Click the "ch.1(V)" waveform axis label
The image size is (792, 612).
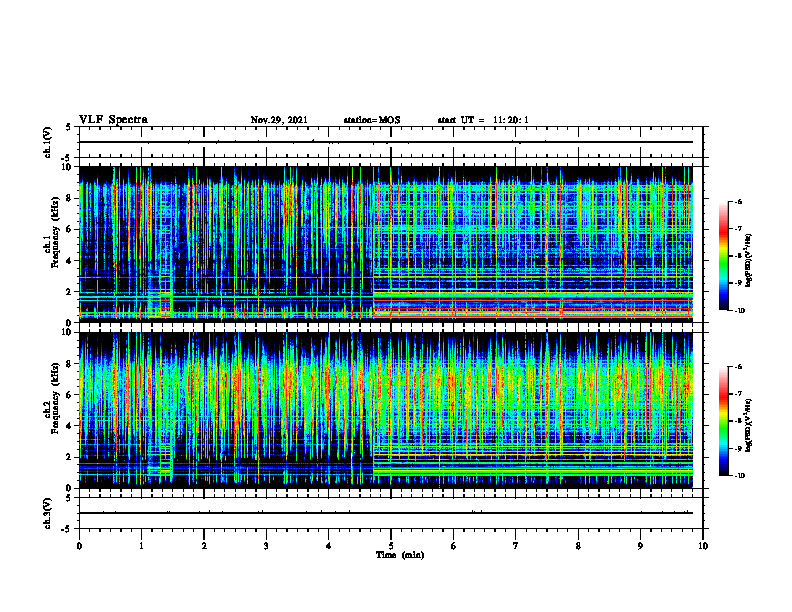(x=48, y=142)
